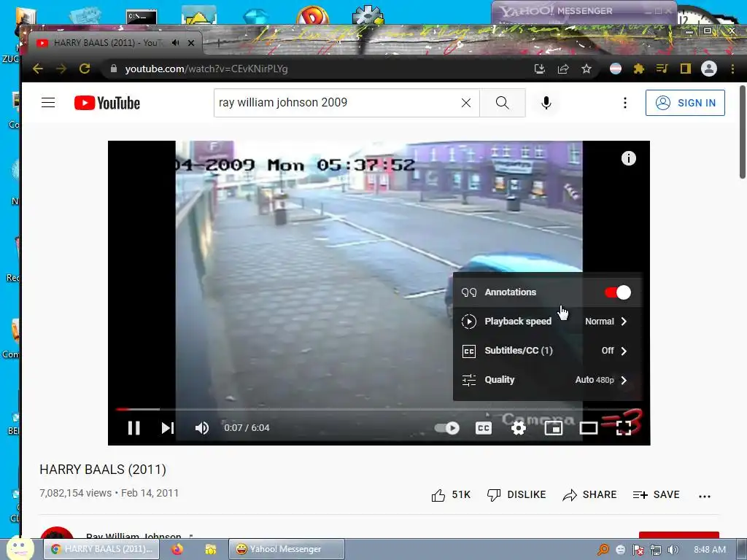The width and height of the screenshot is (747, 560).
Task: Open the YouTube hamburger guide menu
Action: 48,102
